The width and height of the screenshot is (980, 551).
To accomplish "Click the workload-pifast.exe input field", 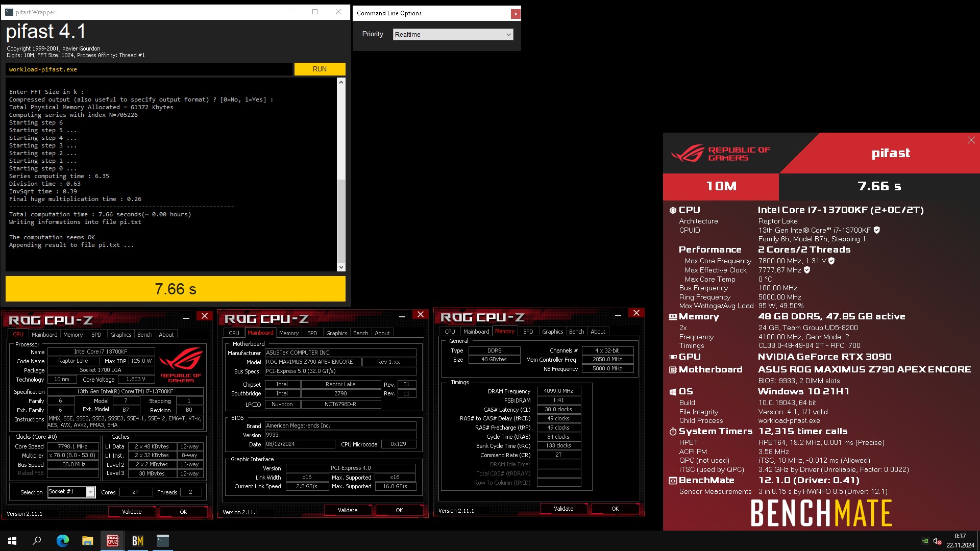I will tap(149, 69).
